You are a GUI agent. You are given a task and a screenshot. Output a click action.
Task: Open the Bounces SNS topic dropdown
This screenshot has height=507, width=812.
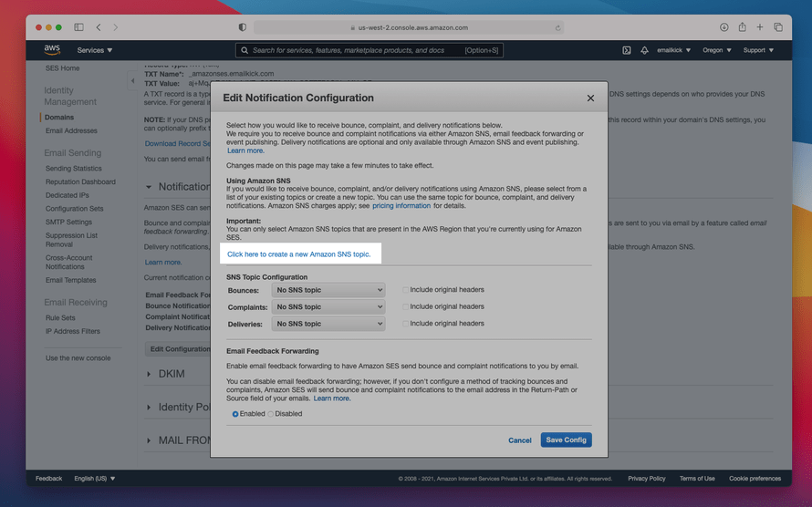(x=328, y=290)
